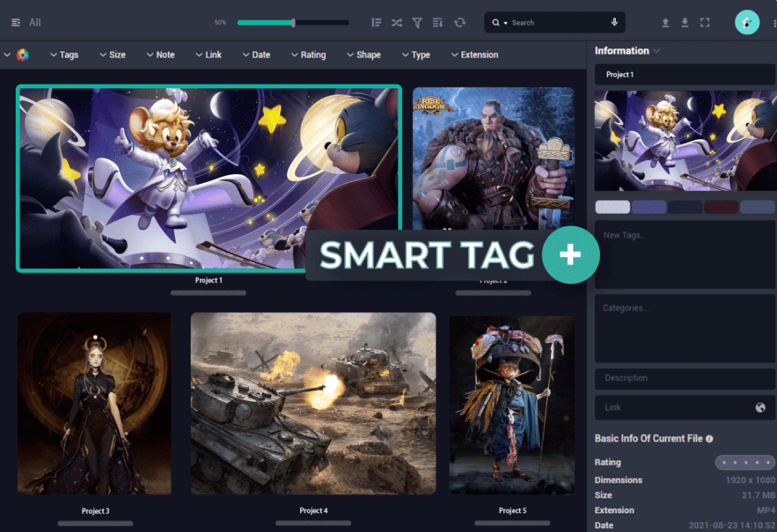Click the MP4 extension value
Image resolution: width=777 pixels, height=532 pixels.
[x=766, y=510]
